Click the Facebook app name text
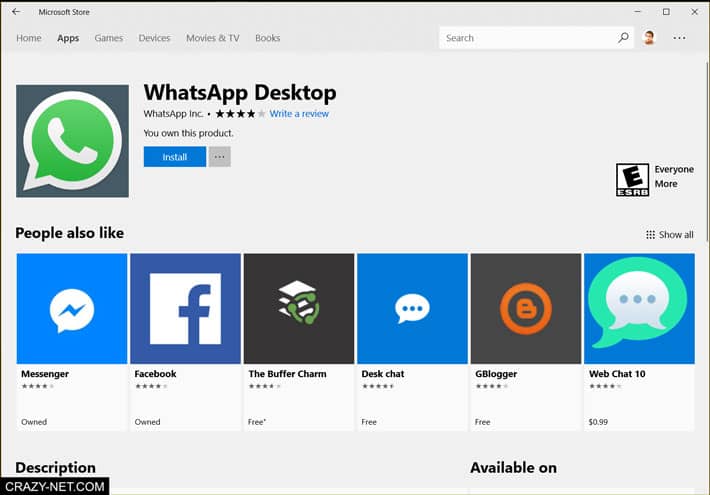710x495 pixels. pyautogui.click(x=155, y=374)
